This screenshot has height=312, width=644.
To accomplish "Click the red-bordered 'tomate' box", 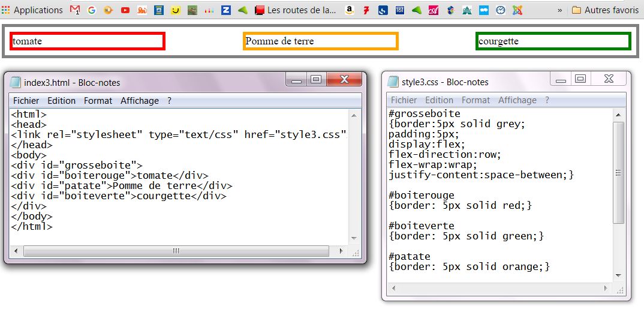I will (x=88, y=41).
